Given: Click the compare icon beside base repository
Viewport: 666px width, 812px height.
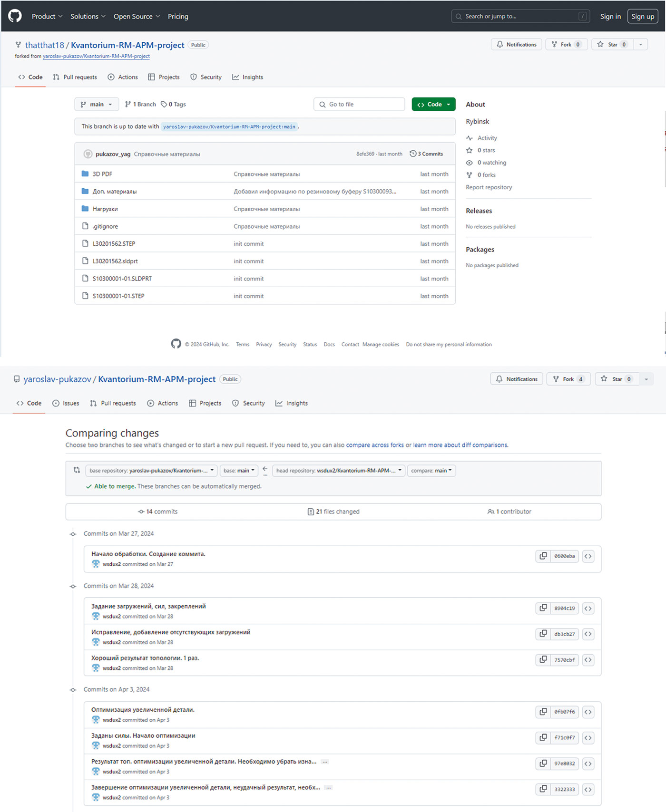Looking at the screenshot, I should click(x=77, y=470).
